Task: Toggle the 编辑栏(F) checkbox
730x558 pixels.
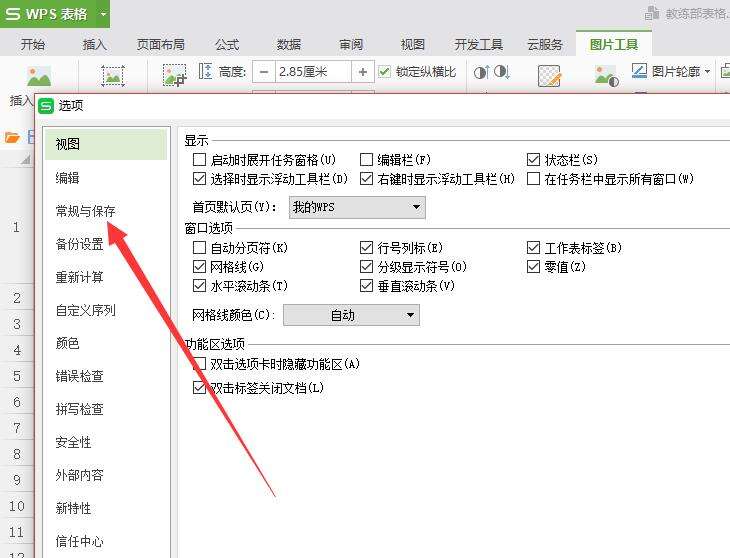Action: [366, 160]
